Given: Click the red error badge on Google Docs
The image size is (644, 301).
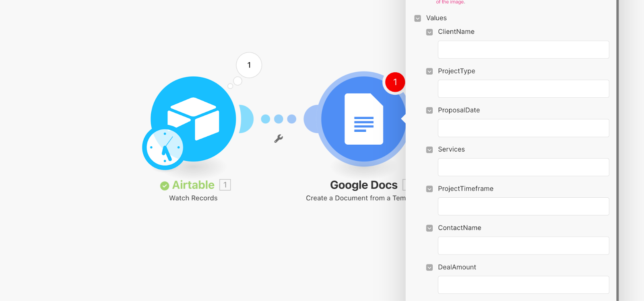Looking at the screenshot, I should (395, 82).
